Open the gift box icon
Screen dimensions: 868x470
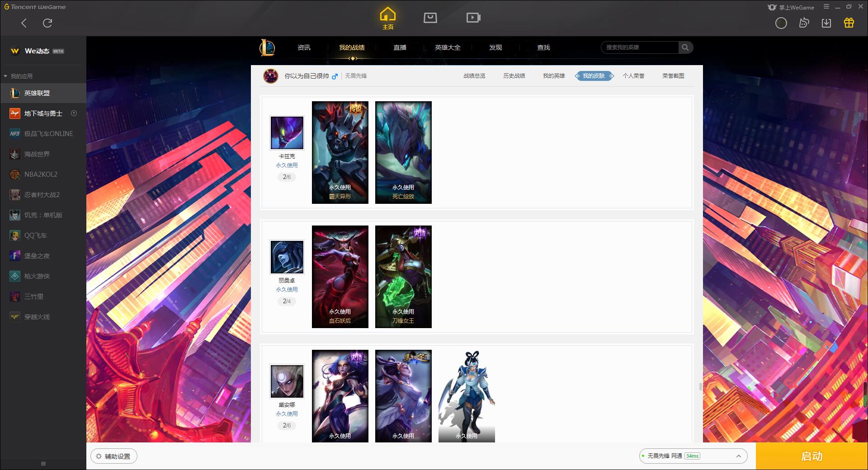point(849,23)
